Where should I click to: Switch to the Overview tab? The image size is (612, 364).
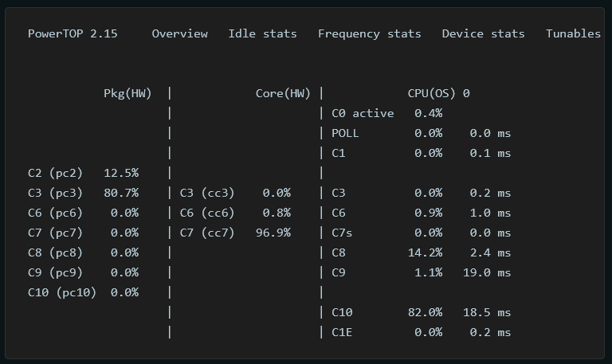click(179, 34)
